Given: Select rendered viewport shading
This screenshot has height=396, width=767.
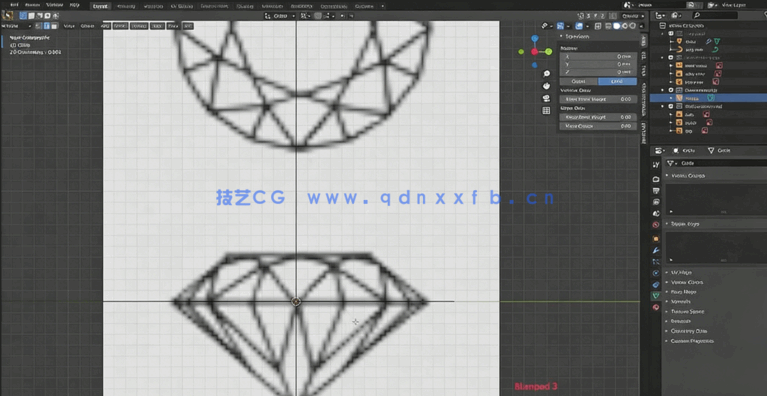Looking at the screenshot, I should 632,26.
